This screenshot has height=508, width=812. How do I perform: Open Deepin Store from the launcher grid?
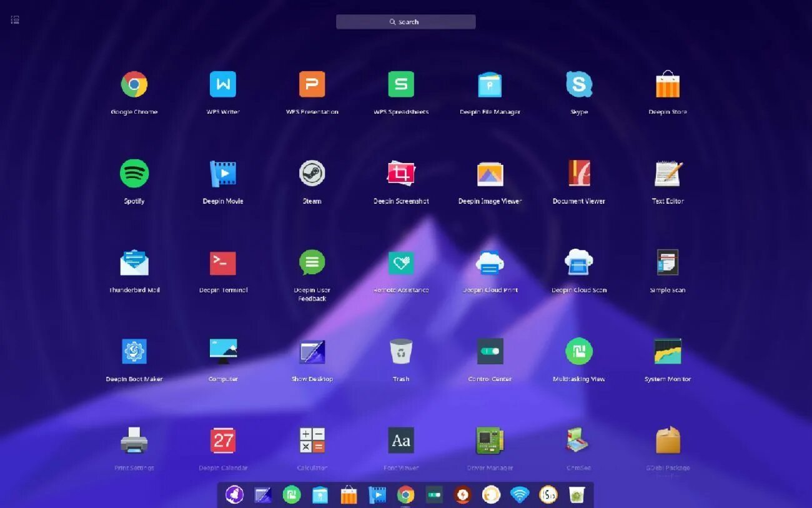pos(668,84)
